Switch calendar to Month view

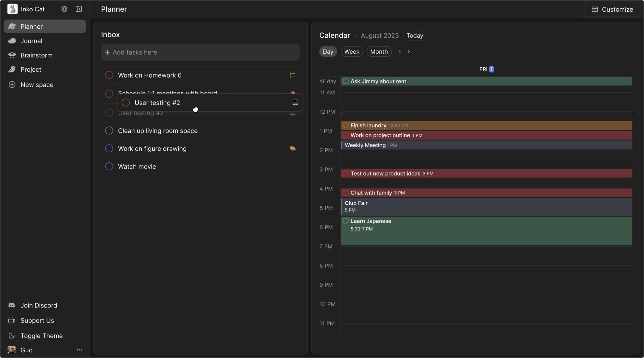click(379, 52)
